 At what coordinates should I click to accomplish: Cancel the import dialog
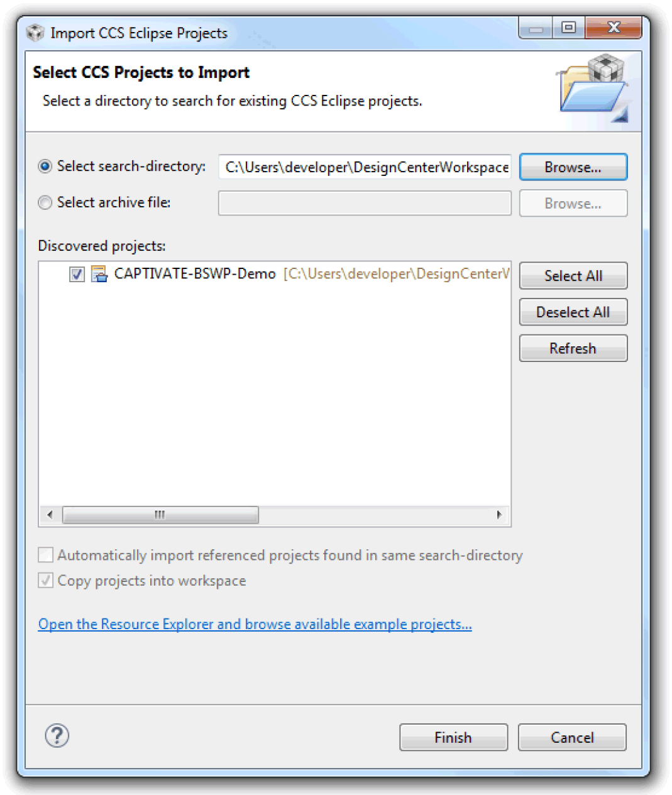pos(572,737)
